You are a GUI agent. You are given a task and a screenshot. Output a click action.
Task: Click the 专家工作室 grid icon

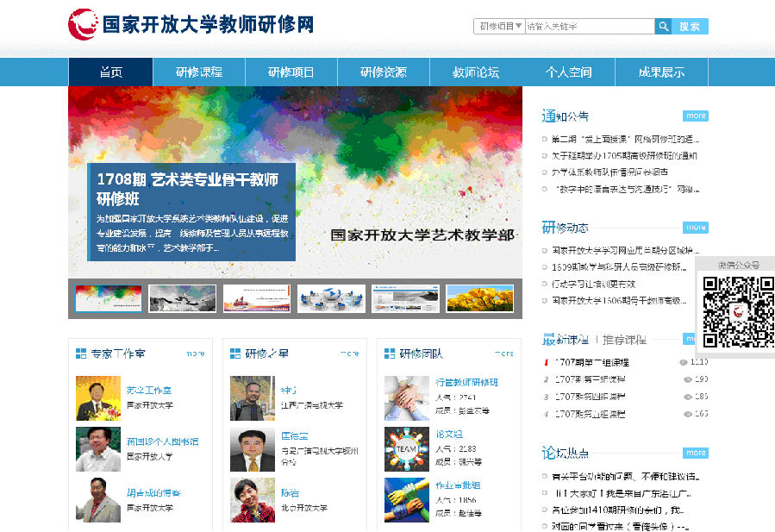81,354
